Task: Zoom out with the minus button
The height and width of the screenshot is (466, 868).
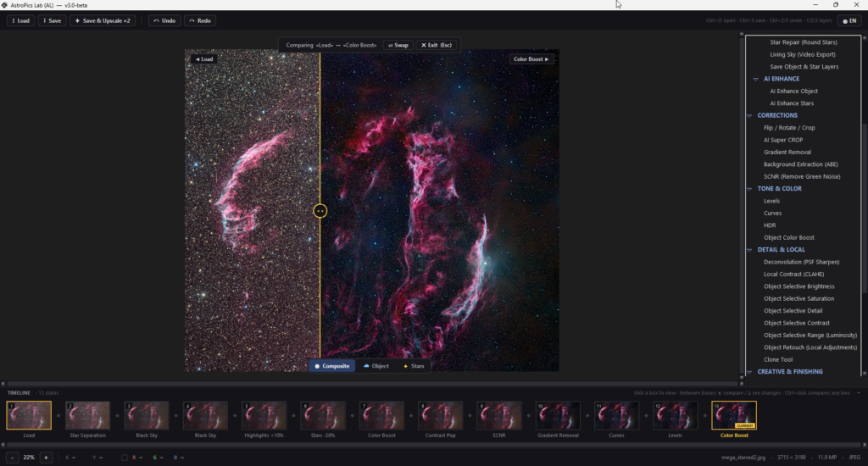Action: click(x=12, y=458)
